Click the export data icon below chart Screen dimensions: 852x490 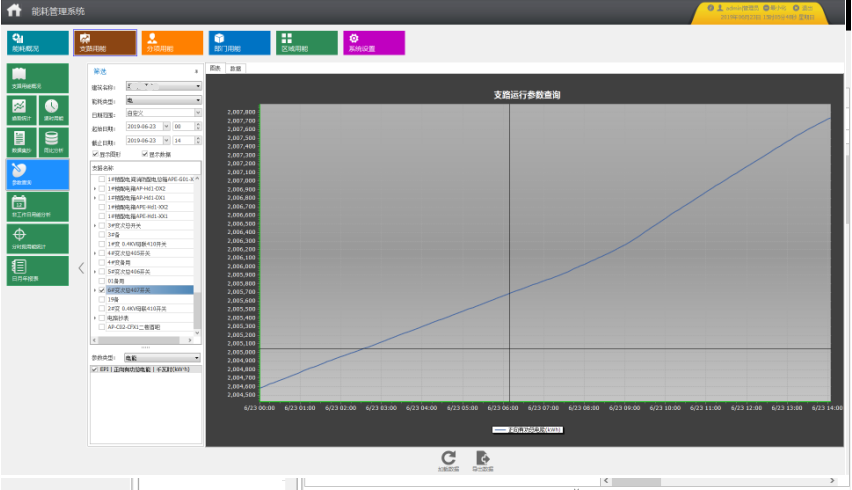[483, 460]
